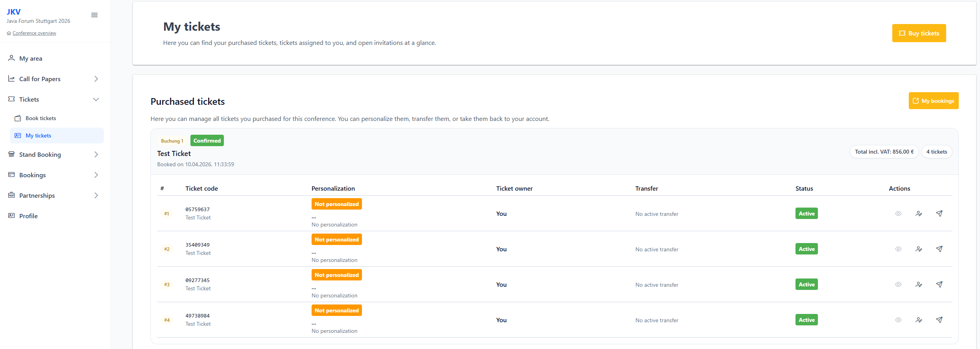Click the Buy tickets button

coord(919,33)
